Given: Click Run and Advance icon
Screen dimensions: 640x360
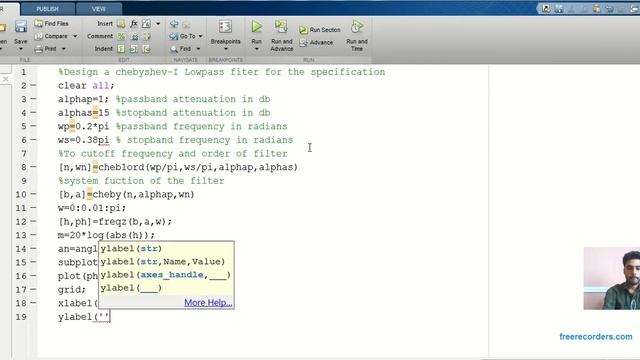Looking at the screenshot, I should (281, 27).
